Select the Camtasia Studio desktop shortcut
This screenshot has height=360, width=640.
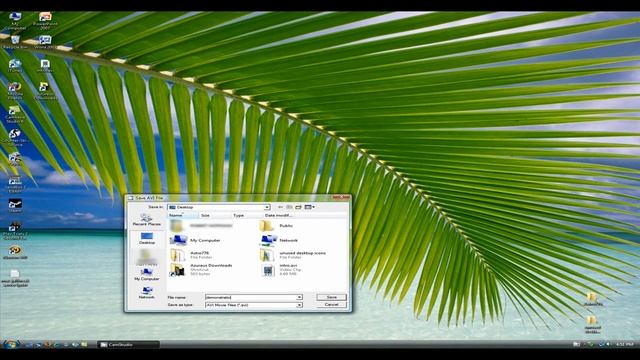pyautogui.click(x=15, y=115)
